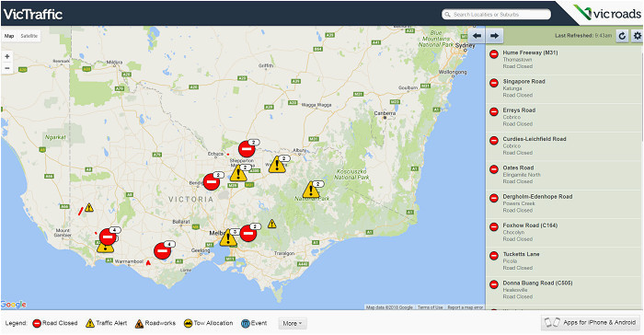
Task: Open the settings gear icon
Action: [638, 36]
